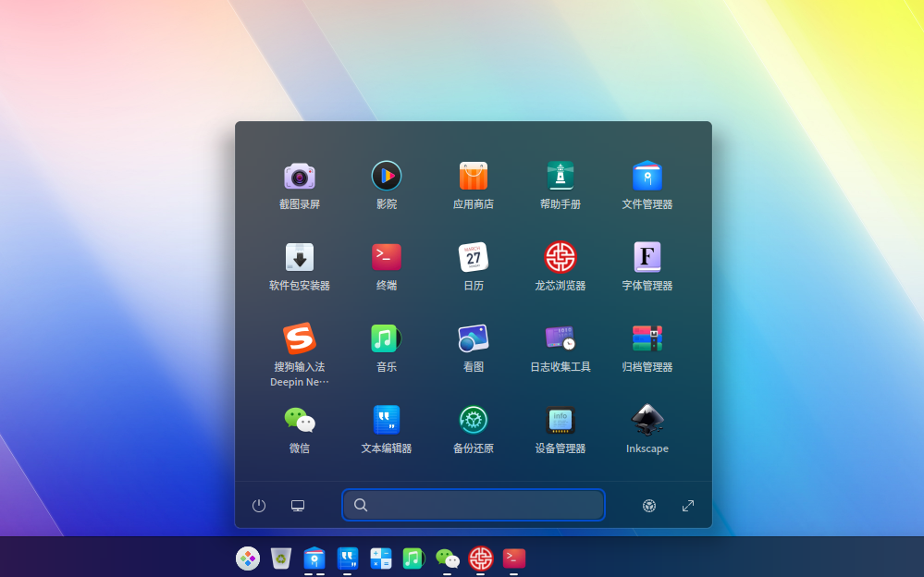Screen dimensions: 924x577
Task: Click the magnifier icon in search box
Action: pos(361,505)
